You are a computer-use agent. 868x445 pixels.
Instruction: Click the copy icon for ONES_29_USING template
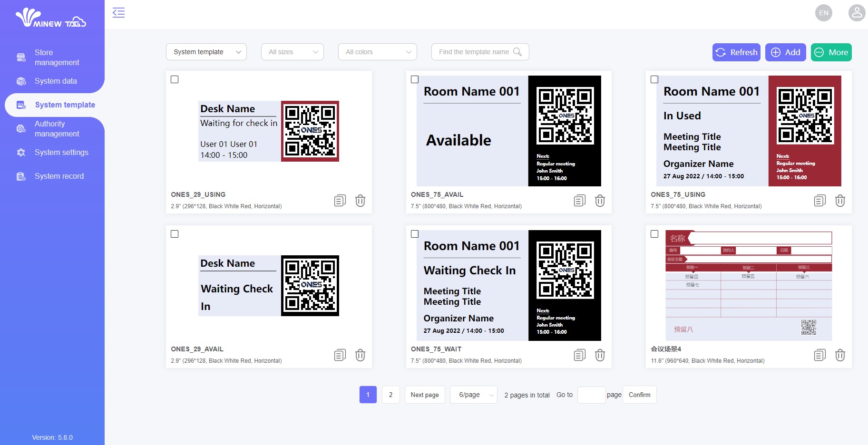click(x=340, y=201)
